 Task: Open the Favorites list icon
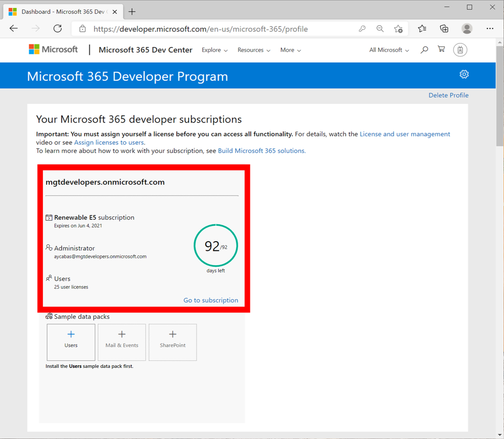coord(422,29)
